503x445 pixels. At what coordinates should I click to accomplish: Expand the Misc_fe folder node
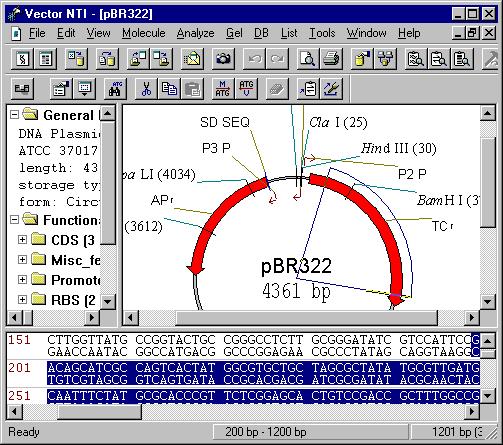[x=22, y=259]
